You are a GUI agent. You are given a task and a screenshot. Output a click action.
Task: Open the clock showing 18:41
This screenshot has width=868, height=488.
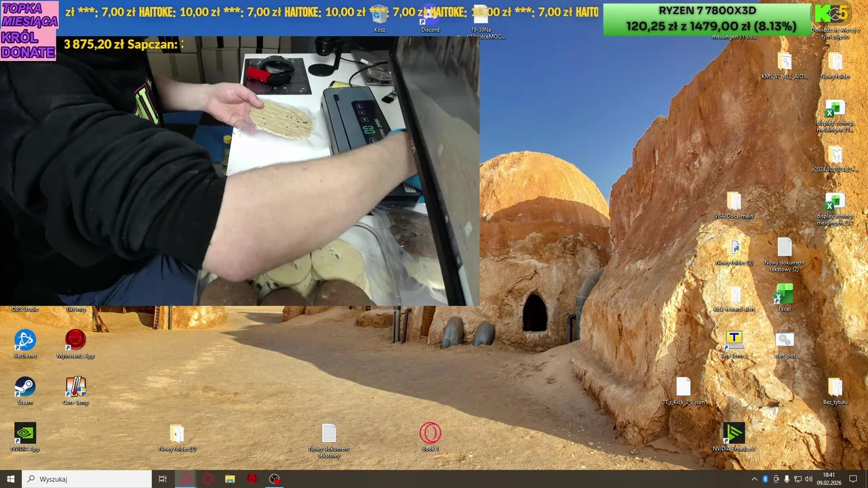pyautogui.click(x=829, y=479)
